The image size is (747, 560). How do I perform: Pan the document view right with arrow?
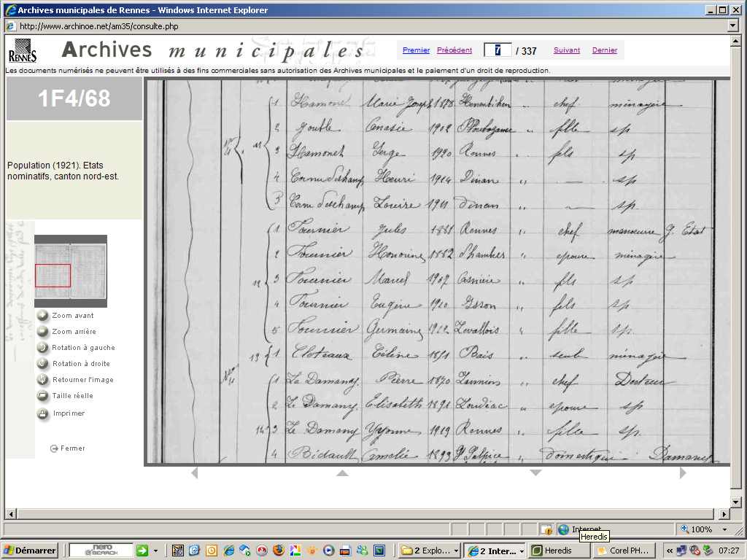click(x=683, y=473)
